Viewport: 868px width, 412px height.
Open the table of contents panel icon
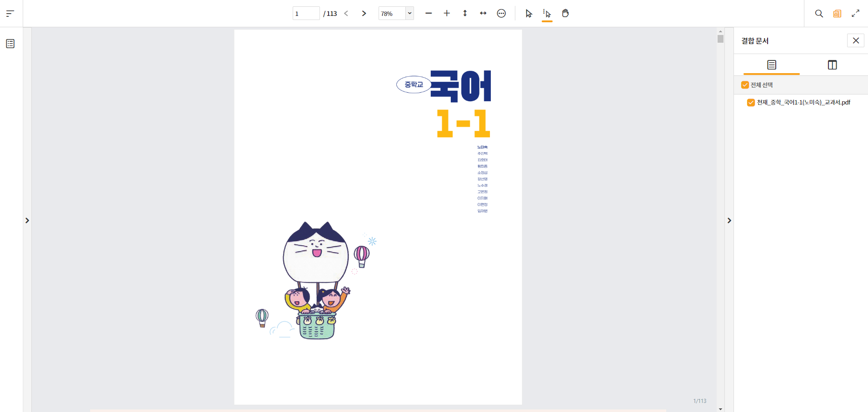10,44
